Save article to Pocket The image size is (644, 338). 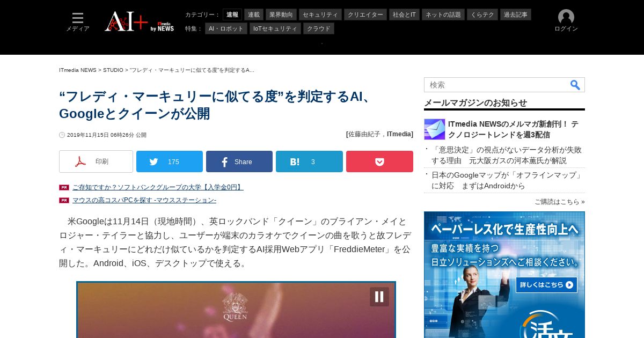(x=379, y=161)
